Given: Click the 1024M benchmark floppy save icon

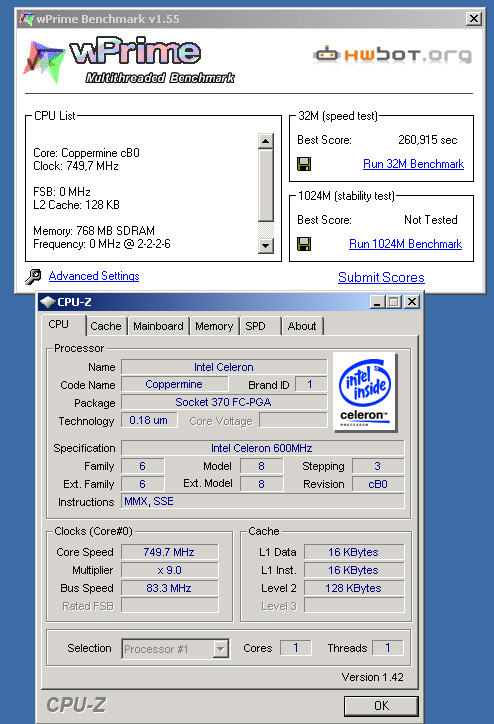Looking at the screenshot, I should [x=304, y=244].
